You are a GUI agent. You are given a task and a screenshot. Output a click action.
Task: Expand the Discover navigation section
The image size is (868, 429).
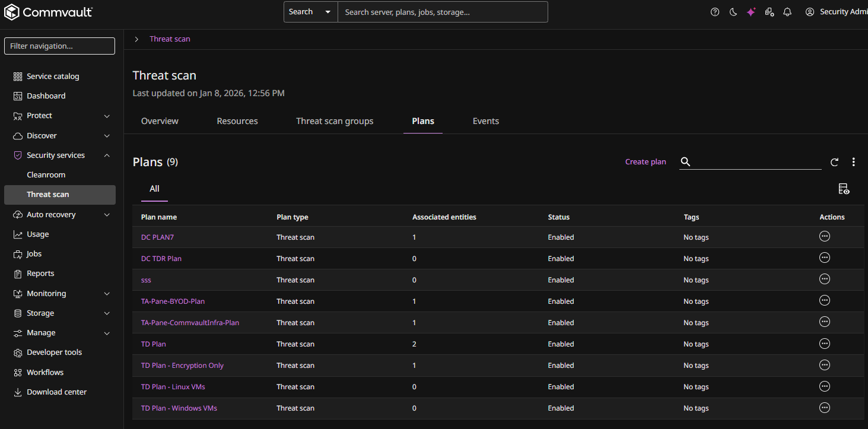(107, 136)
